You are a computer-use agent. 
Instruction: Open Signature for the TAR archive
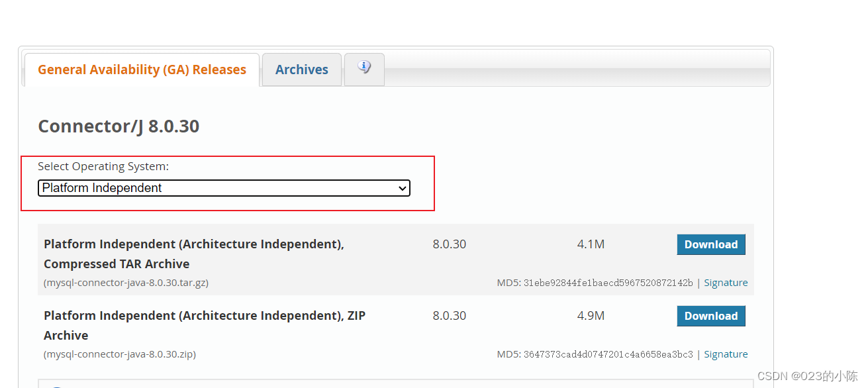tap(725, 282)
